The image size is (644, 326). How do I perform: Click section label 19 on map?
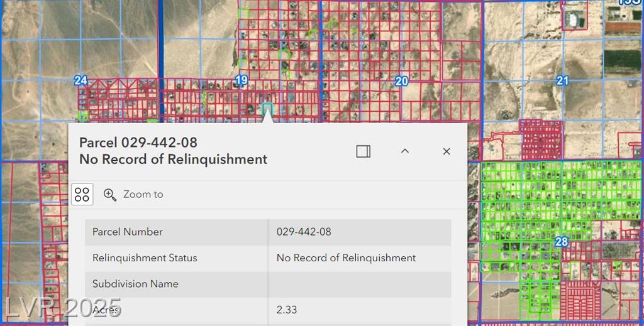tap(241, 80)
